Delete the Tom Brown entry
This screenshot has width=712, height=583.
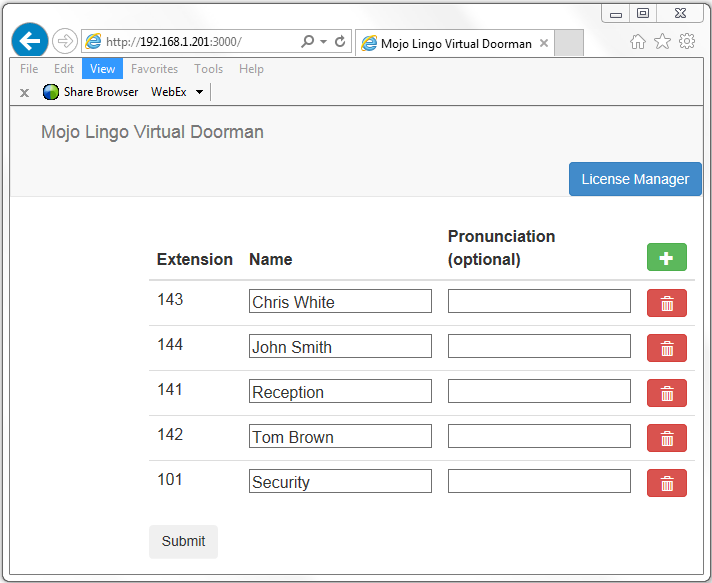tap(666, 438)
